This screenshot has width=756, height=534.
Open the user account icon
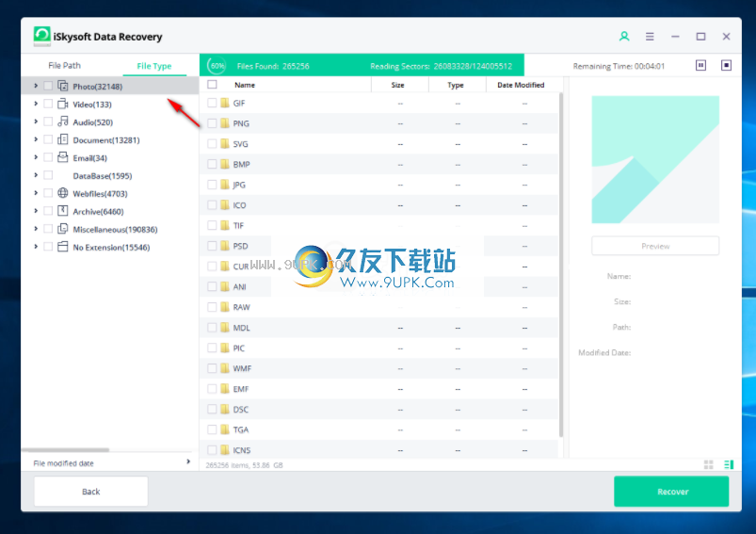[624, 36]
